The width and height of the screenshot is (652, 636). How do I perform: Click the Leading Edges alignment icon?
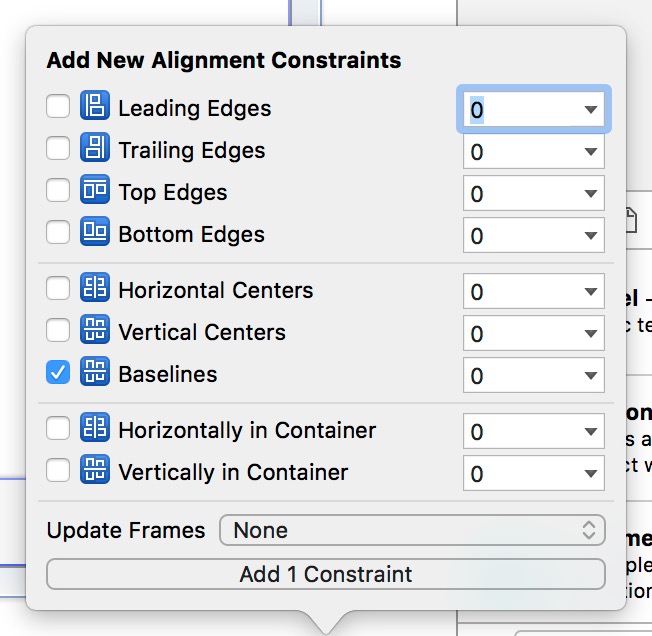(94, 108)
